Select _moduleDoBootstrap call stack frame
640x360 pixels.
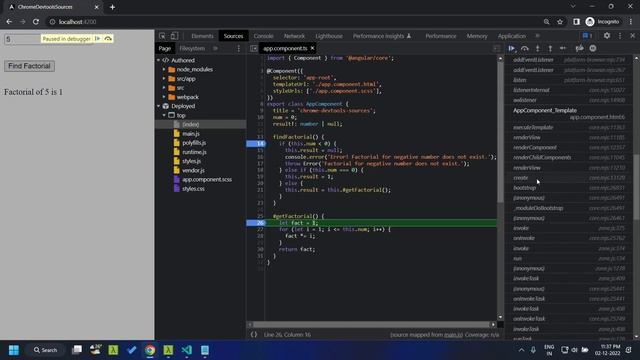[x=569, y=208]
